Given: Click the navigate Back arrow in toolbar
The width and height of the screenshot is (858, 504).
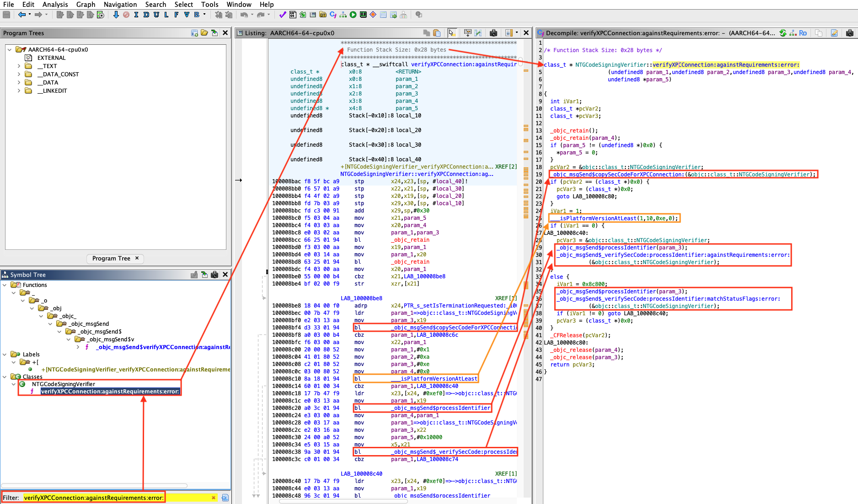Looking at the screenshot, I should [21, 15].
